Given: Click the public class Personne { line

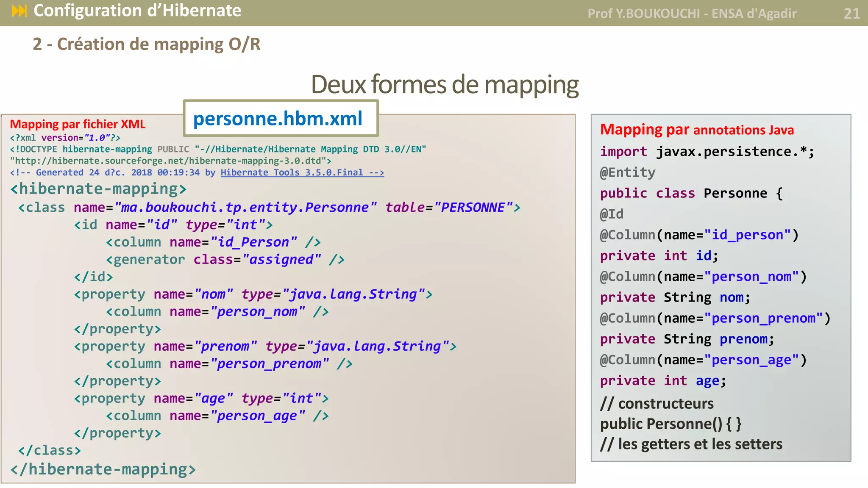Looking at the screenshot, I should [x=691, y=193].
